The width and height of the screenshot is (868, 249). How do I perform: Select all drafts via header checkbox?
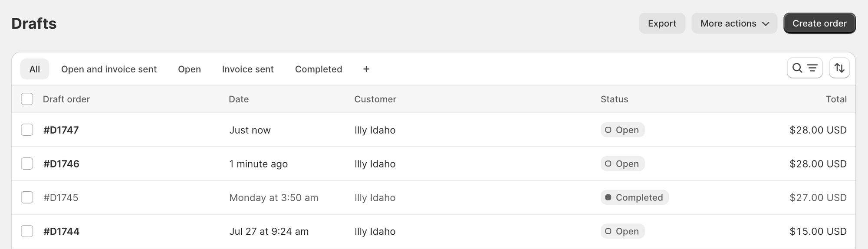27,99
